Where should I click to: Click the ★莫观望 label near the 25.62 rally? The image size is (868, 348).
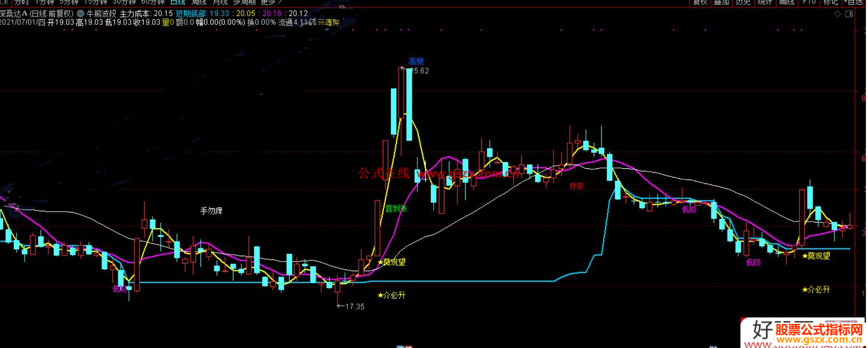tap(392, 262)
